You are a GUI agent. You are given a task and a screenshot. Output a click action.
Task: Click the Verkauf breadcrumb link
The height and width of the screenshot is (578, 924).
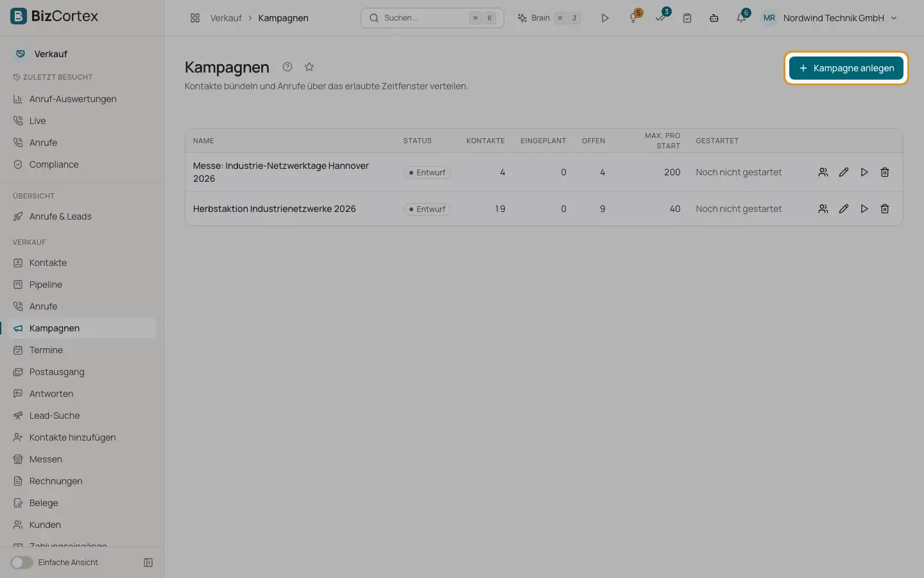(x=226, y=18)
